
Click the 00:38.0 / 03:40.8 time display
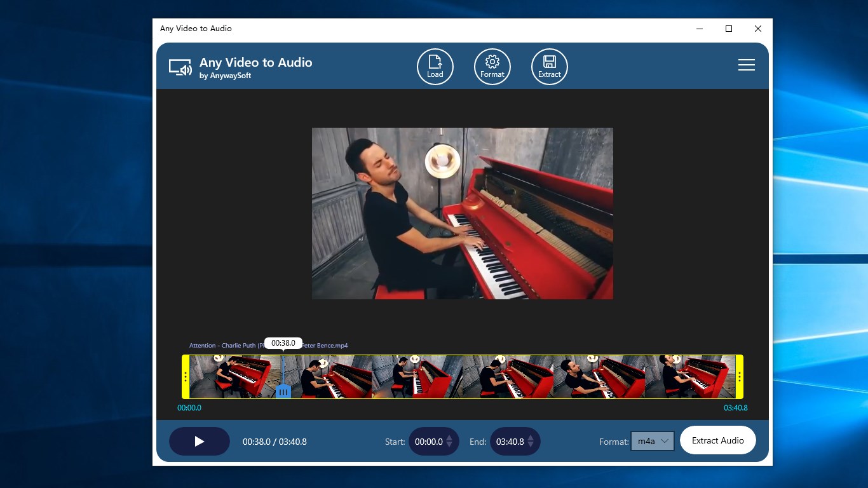pos(275,441)
